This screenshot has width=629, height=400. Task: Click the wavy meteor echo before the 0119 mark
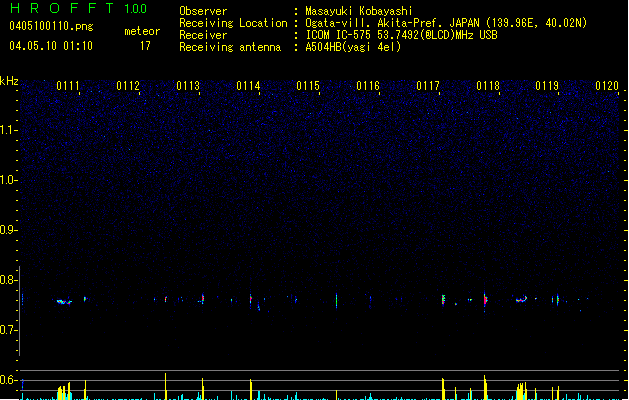click(521, 299)
